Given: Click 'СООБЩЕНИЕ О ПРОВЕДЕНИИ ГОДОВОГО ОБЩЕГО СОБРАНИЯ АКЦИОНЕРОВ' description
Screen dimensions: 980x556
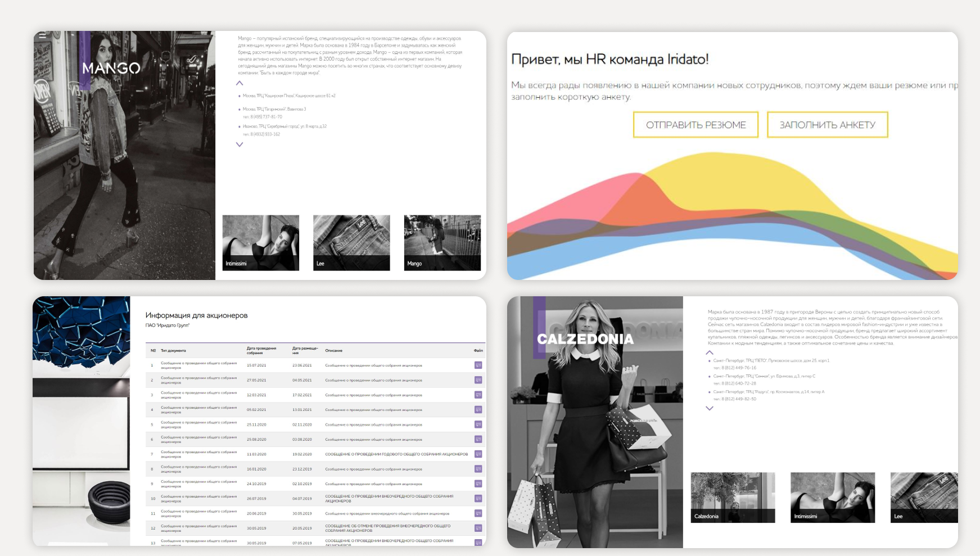Looking at the screenshot, I should click(x=396, y=454).
